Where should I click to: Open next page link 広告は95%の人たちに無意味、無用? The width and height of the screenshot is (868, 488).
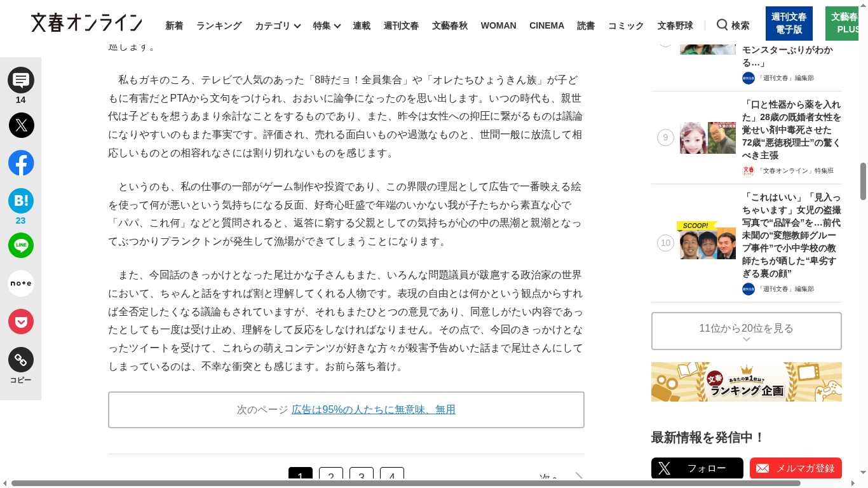pos(373,410)
